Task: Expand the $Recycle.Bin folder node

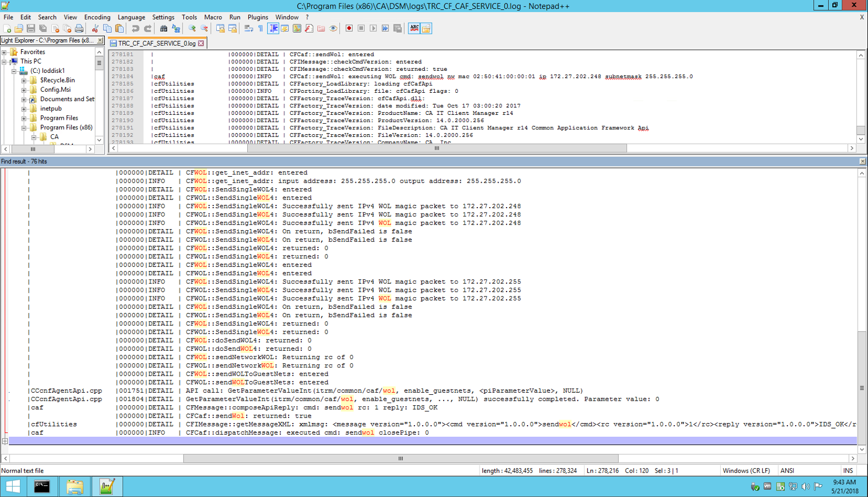Action: tap(24, 81)
